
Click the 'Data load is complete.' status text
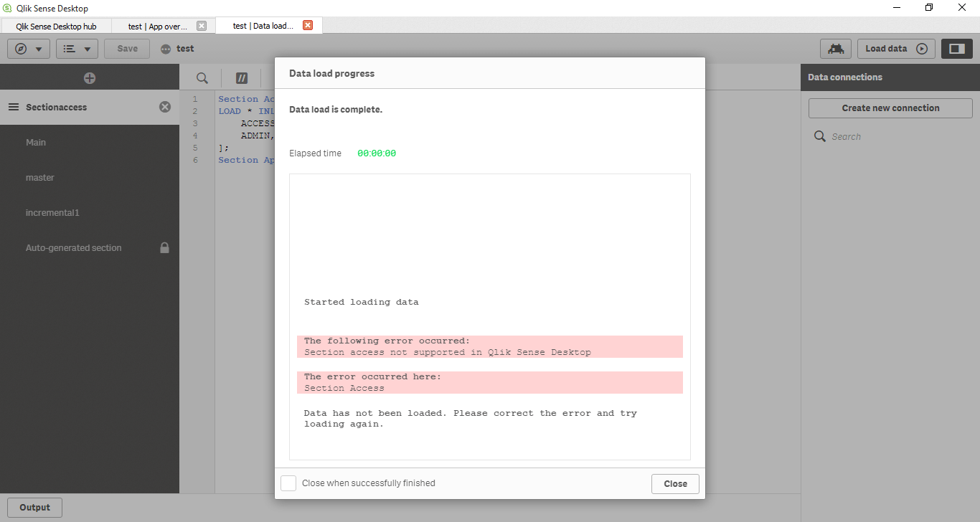(x=336, y=110)
